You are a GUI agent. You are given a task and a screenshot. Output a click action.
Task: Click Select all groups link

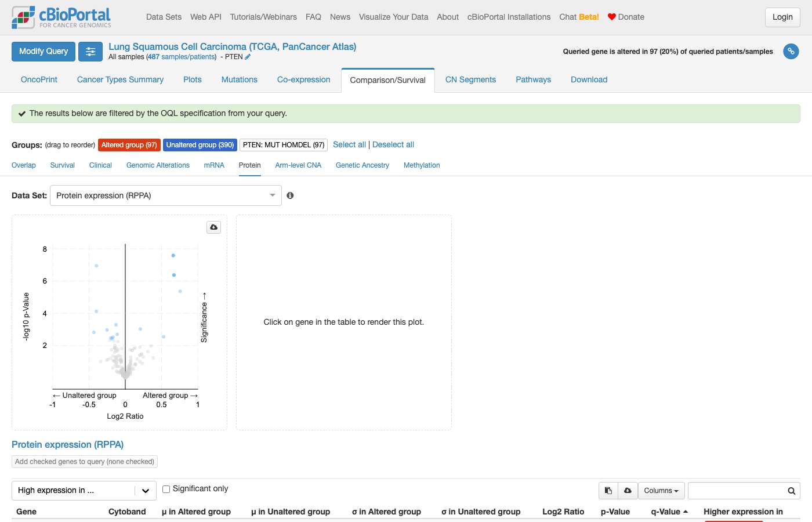[x=349, y=144]
